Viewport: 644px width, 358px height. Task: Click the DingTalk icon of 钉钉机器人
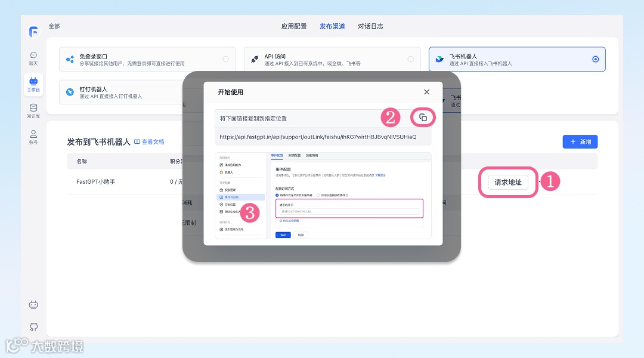70,92
